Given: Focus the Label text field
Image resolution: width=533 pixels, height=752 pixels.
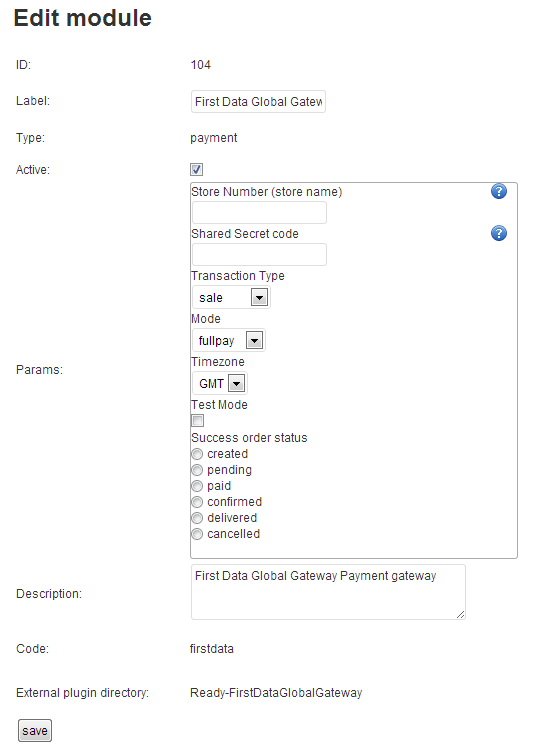Looking at the screenshot, I should click(258, 102).
